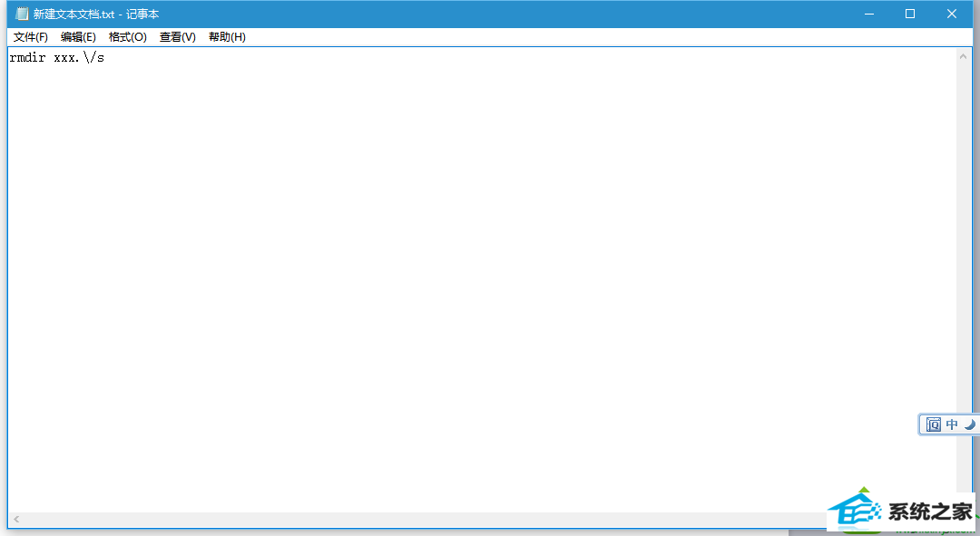980x536 pixels.
Task: Open the 编辑(E) menu
Action: pos(78,37)
